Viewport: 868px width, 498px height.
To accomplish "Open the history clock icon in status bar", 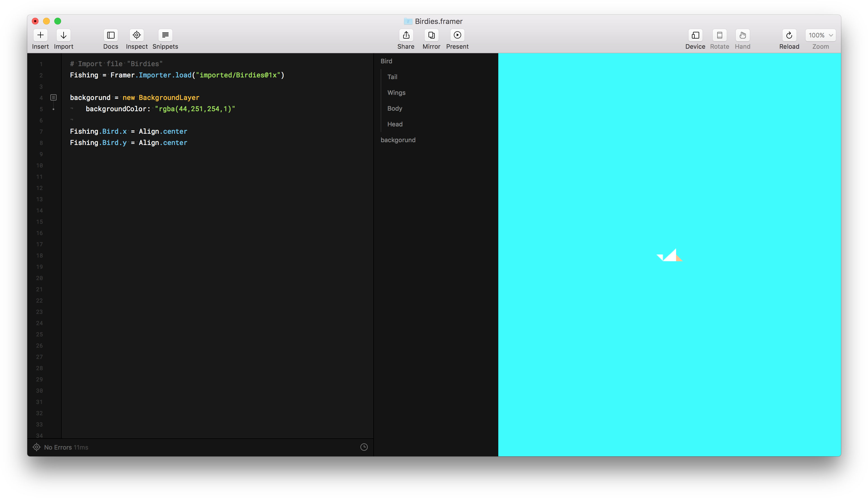I will coord(364,447).
